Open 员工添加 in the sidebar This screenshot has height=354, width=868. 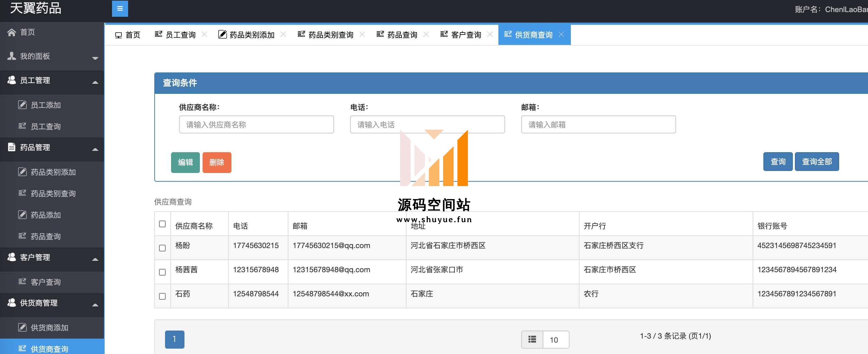click(x=52, y=105)
